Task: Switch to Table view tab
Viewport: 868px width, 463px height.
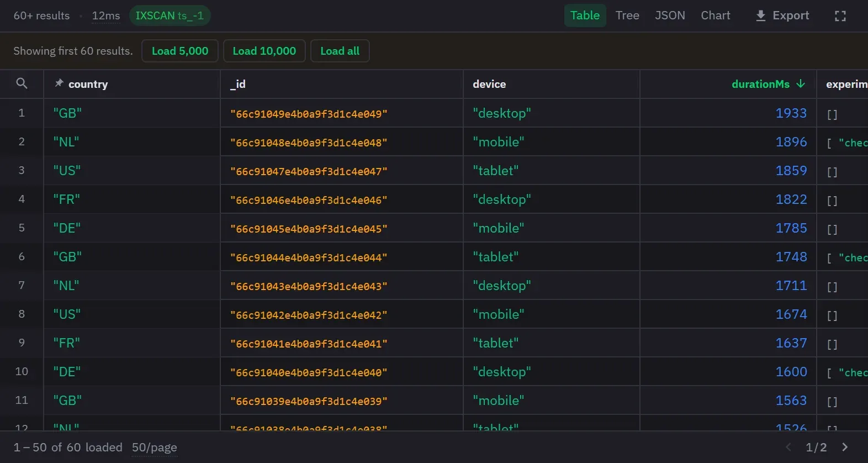Action: click(x=585, y=15)
